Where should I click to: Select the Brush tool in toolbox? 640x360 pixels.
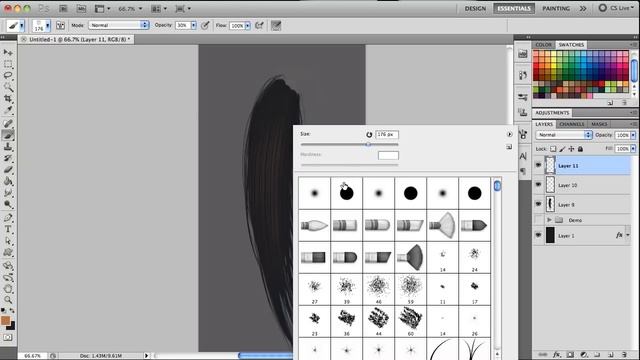tap(8, 135)
